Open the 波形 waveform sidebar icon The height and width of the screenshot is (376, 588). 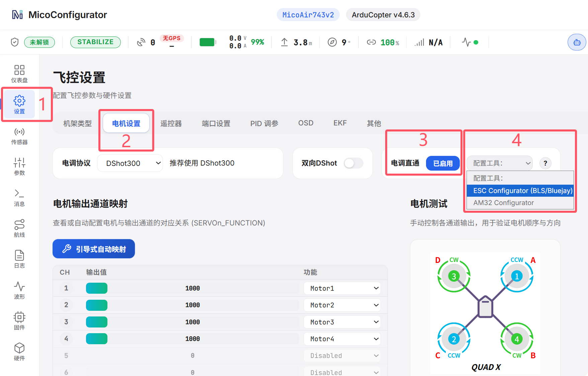click(x=19, y=290)
